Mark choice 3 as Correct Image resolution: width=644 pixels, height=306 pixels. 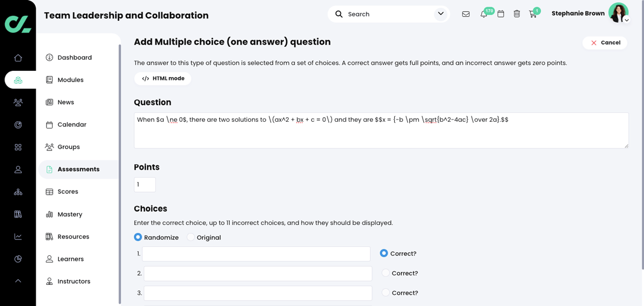tap(385, 293)
